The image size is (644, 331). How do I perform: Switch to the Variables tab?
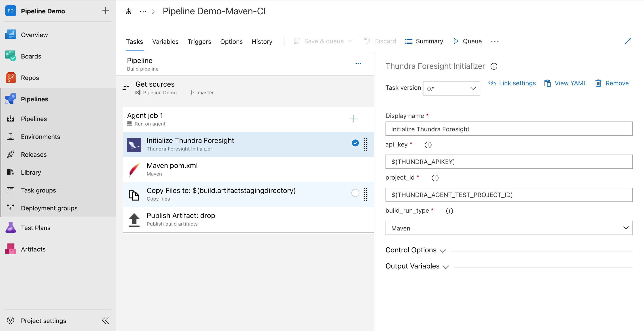coord(165,42)
